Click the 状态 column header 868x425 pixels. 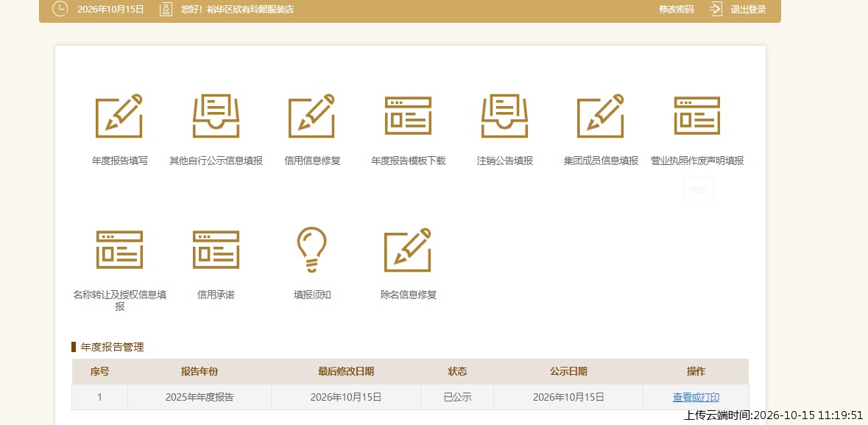click(457, 371)
